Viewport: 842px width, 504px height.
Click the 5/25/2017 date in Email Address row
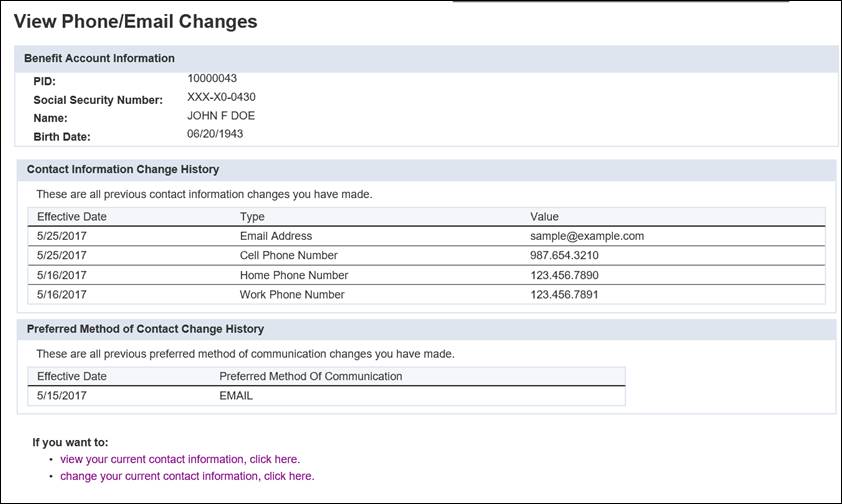click(x=62, y=236)
